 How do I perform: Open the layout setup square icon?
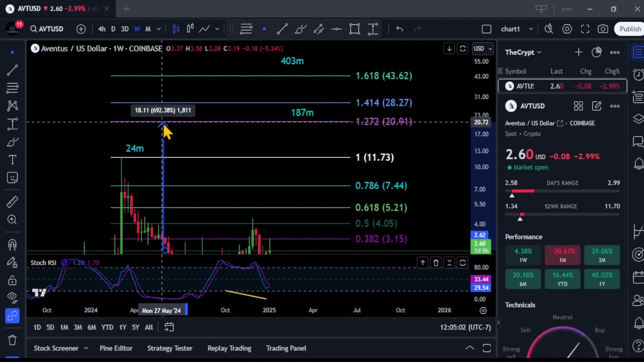point(487,29)
